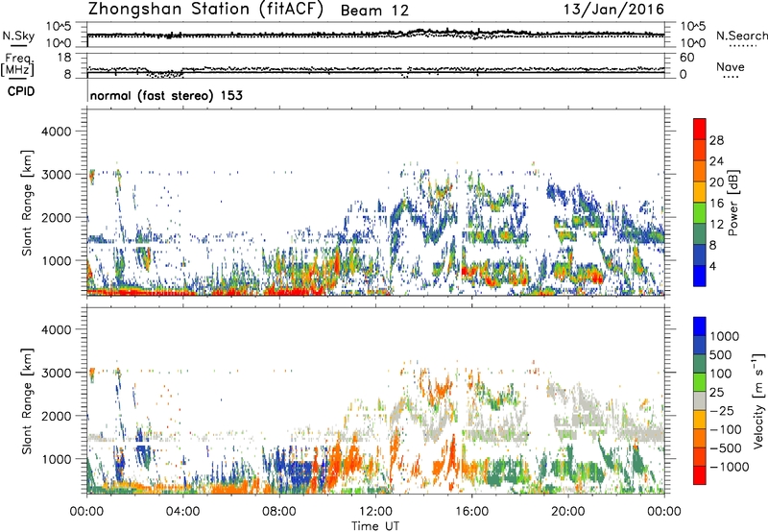Click the '08:00' time tick label
This screenshot has width=768, height=532.
(x=279, y=512)
